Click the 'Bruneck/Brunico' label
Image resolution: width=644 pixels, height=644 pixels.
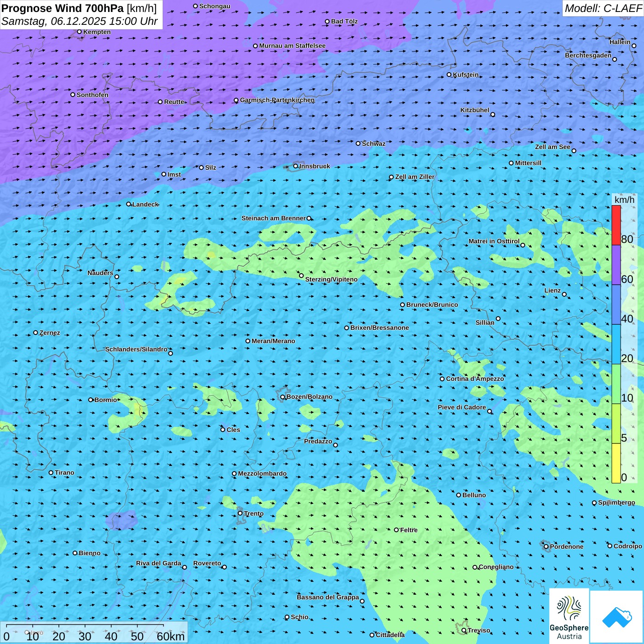coord(432,305)
